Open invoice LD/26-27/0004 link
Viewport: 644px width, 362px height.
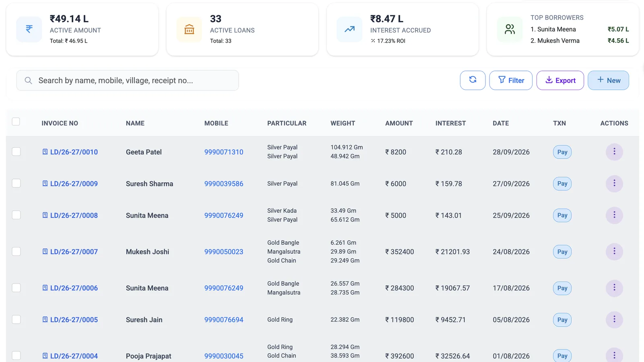click(70, 356)
